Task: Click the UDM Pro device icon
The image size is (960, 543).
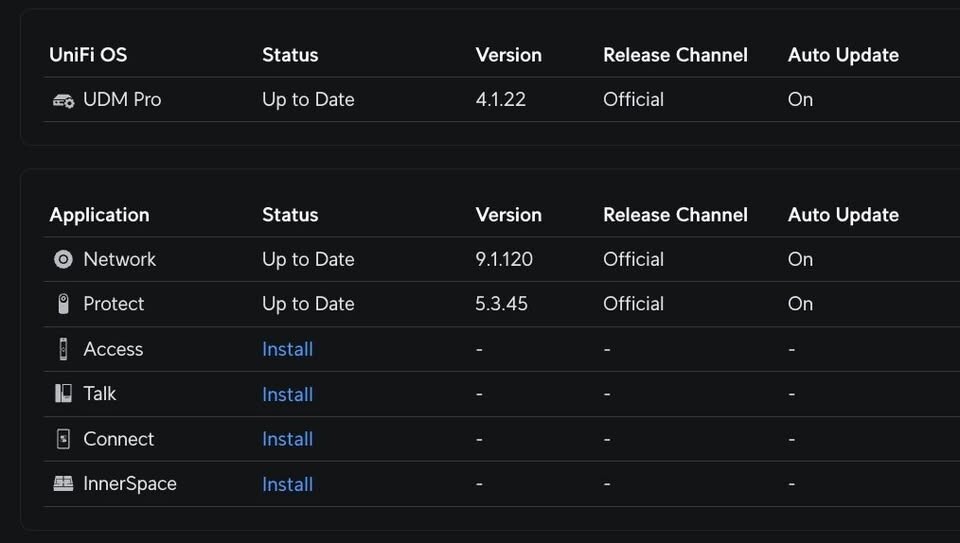Action: (x=63, y=100)
